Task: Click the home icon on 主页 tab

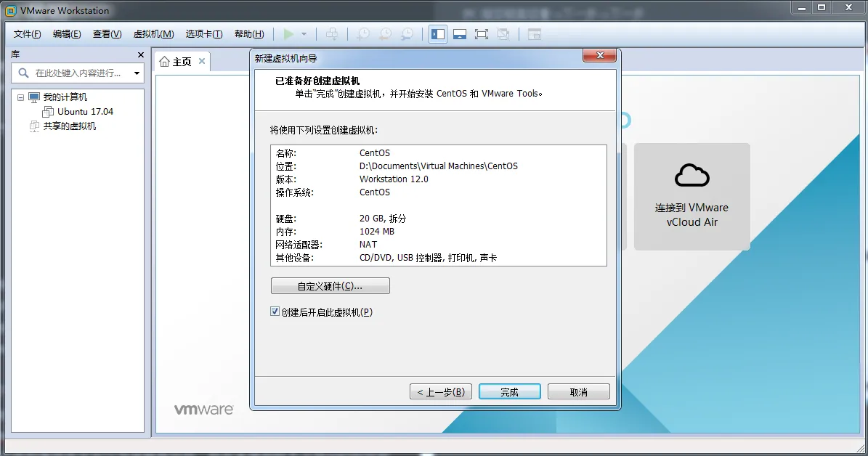Action: click(164, 62)
